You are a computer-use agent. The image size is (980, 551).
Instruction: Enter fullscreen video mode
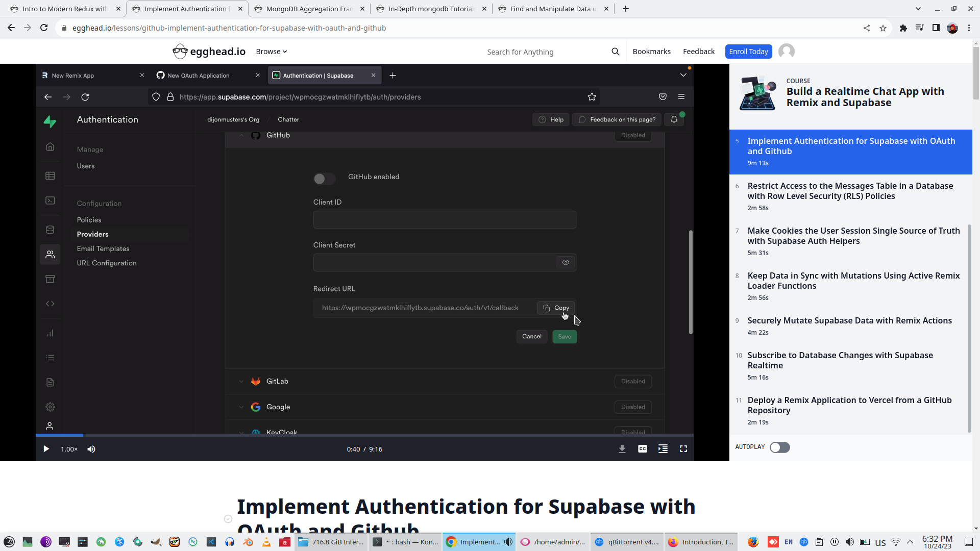(x=683, y=449)
